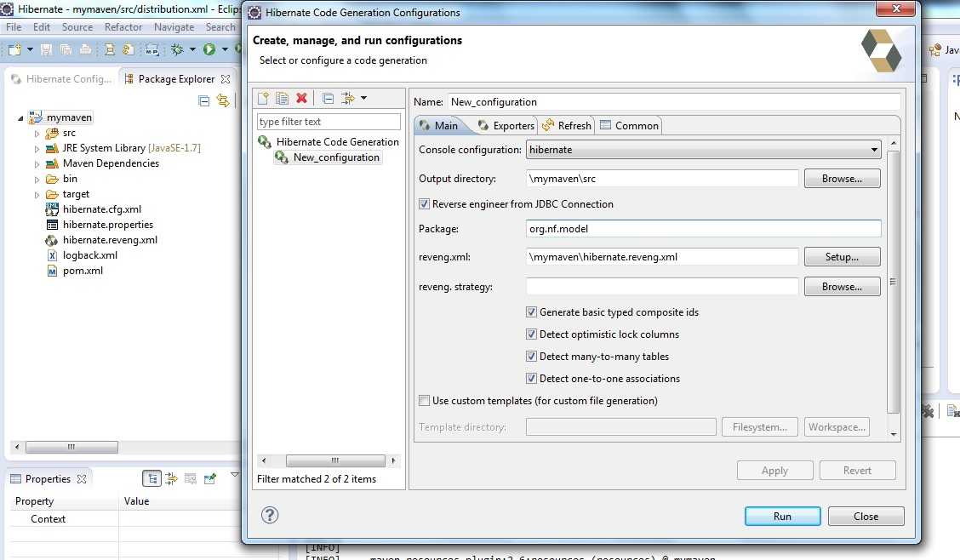Toggle Detect many-to-many tables checkbox

coord(531,357)
